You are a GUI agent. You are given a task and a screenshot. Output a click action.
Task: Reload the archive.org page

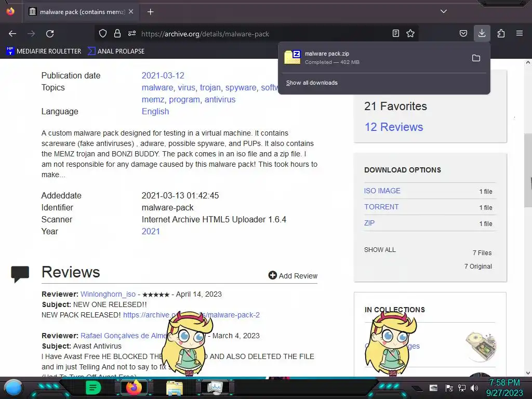click(x=50, y=34)
